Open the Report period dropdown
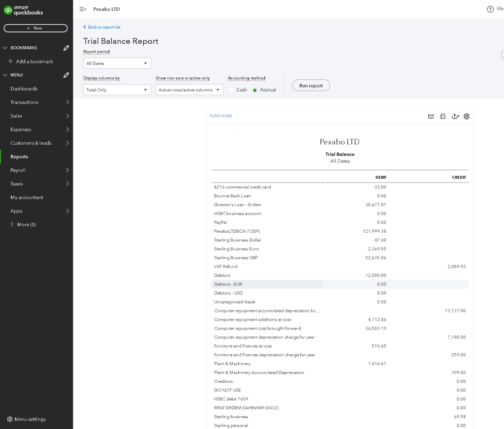Screen dimensions: 504x429 coord(117,63)
